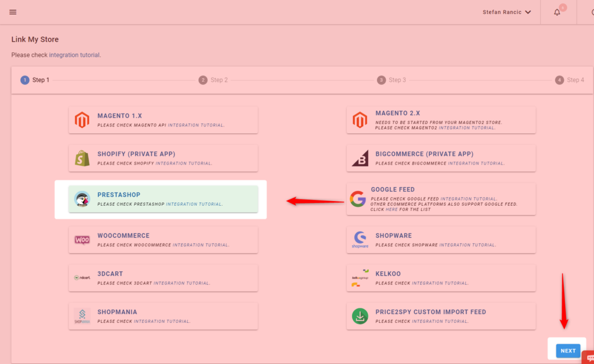Open the integration tutorial link under Link My Store
Viewport: 594px width, 364px height.
click(x=74, y=55)
